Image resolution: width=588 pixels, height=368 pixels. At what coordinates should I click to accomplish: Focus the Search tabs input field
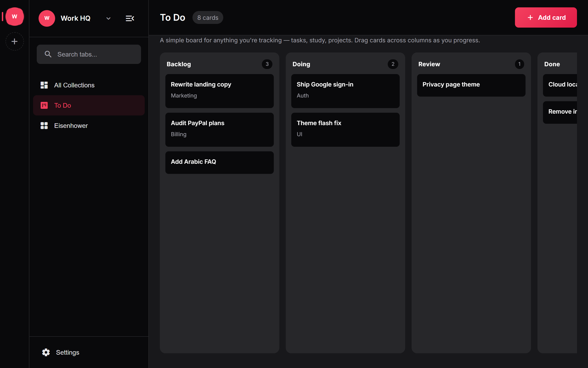89,54
